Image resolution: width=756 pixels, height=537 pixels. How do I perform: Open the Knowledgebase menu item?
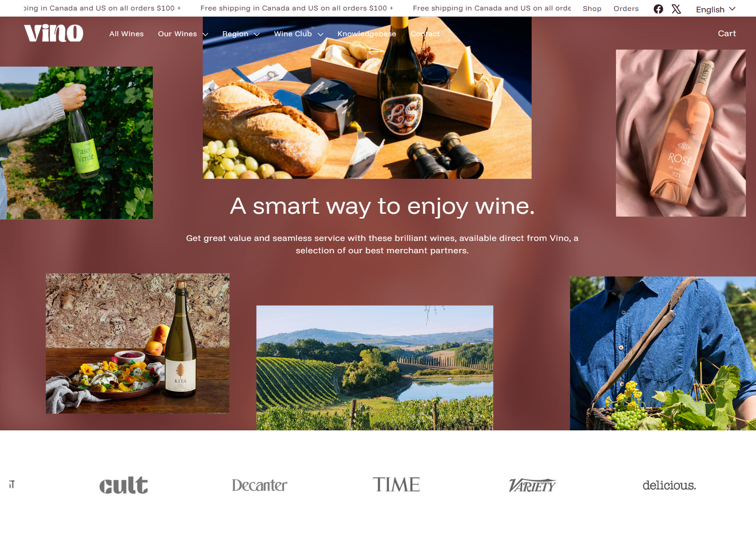tap(367, 34)
